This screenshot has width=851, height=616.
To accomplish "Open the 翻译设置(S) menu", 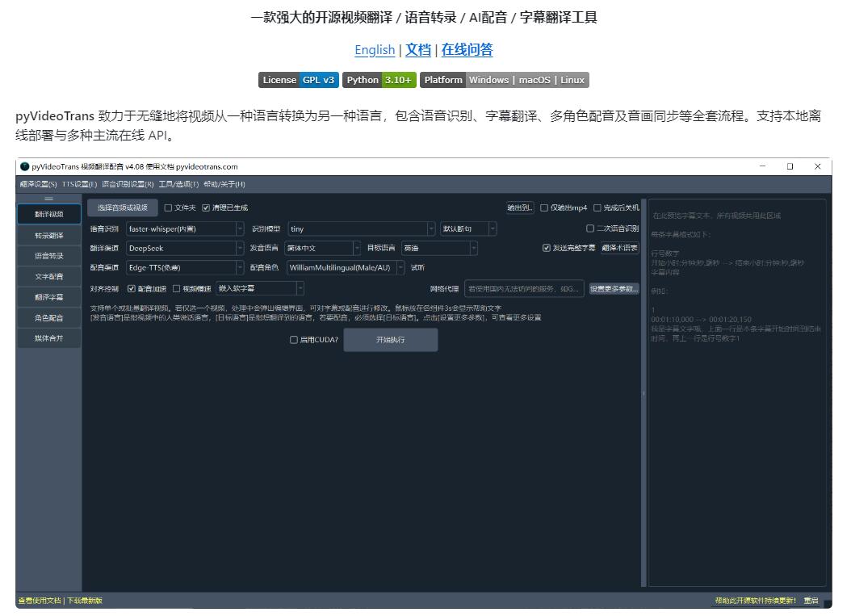I will pos(38,185).
